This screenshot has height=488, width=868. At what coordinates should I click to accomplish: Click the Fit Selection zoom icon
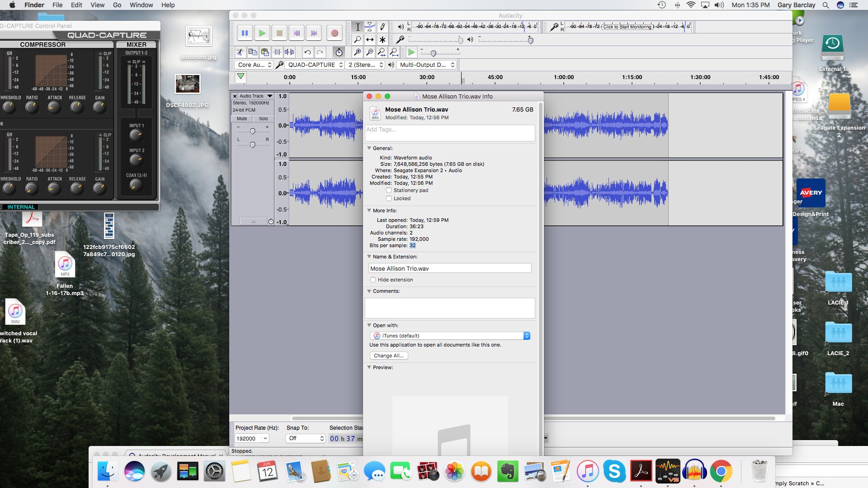coord(382,52)
